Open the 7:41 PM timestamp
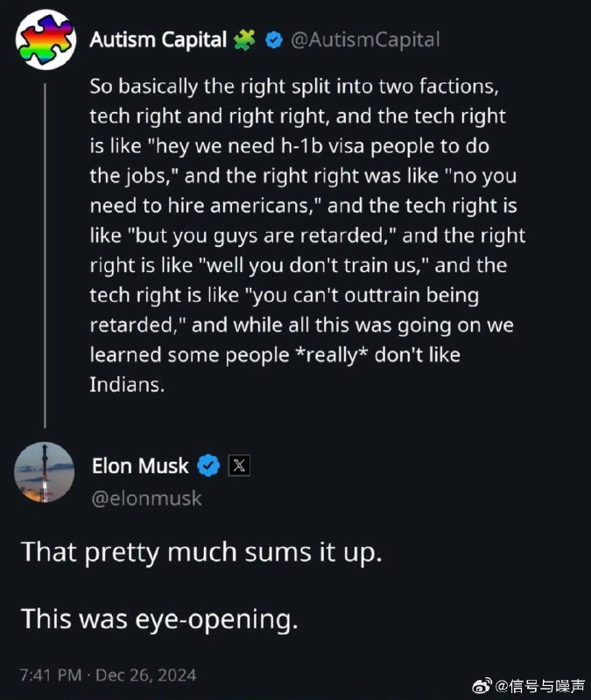The height and width of the screenshot is (700, 591). coord(51,675)
